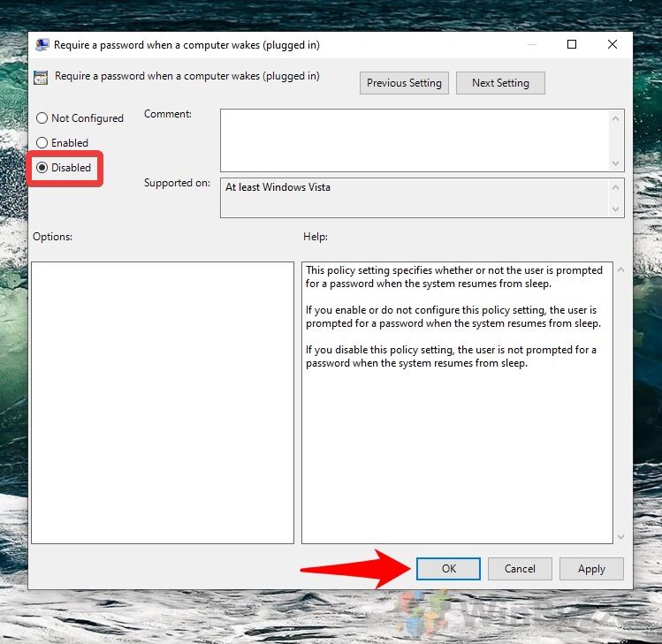Click the Help paragraph starting 'If you enable'
Image resolution: width=662 pixels, height=644 pixels.
[453, 316]
